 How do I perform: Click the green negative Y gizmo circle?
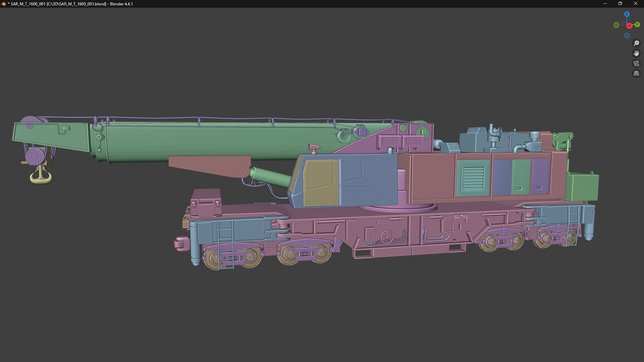tap(616, 25)
